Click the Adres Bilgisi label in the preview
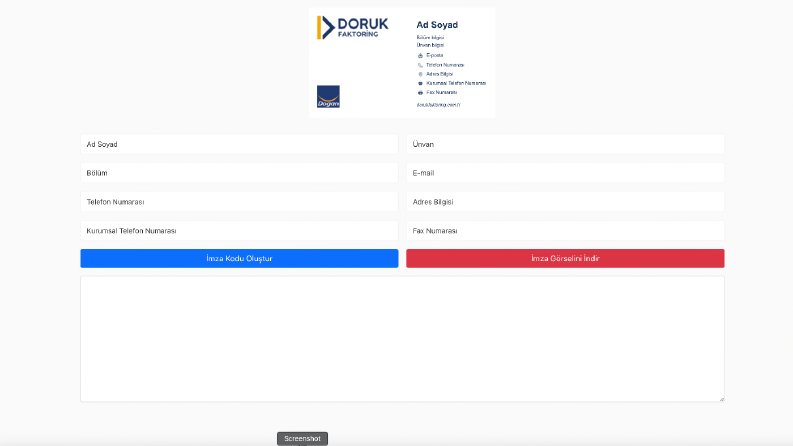793x446 pixels. (x=439, y=74)
